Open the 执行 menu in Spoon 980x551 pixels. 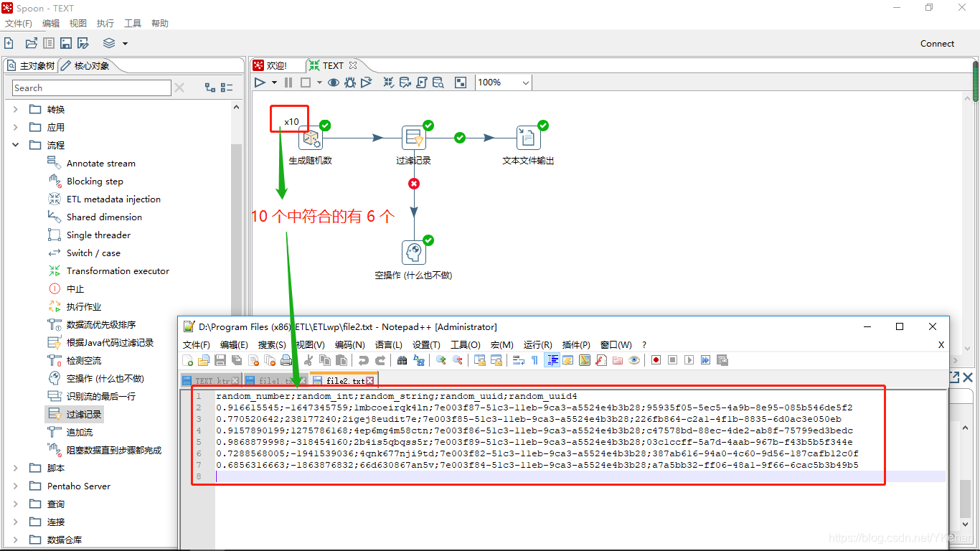(x=105, y=24)
